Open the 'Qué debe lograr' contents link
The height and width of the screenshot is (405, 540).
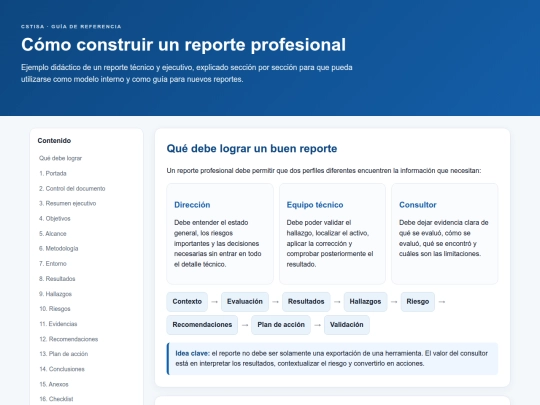pos(60,158)
